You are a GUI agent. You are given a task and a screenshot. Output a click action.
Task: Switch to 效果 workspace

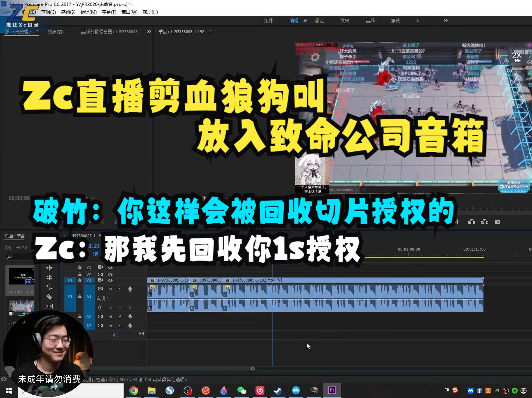coord(345,21)
